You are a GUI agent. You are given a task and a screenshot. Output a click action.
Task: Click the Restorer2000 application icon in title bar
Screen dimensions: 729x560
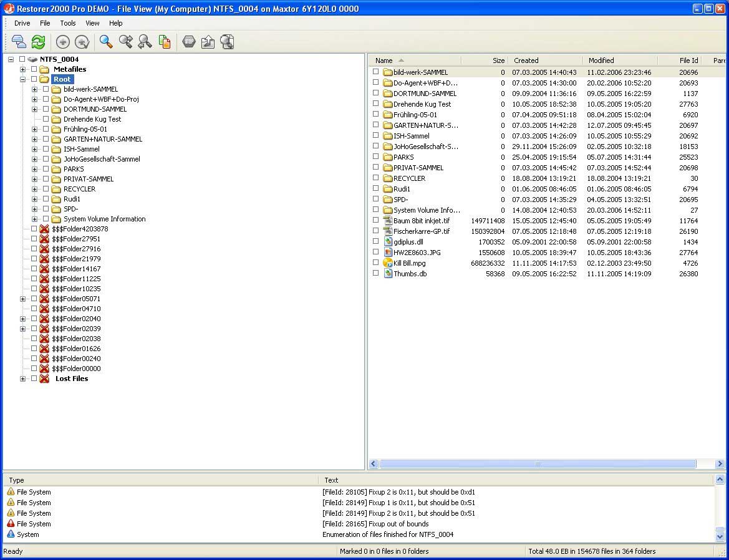(9, 8)
